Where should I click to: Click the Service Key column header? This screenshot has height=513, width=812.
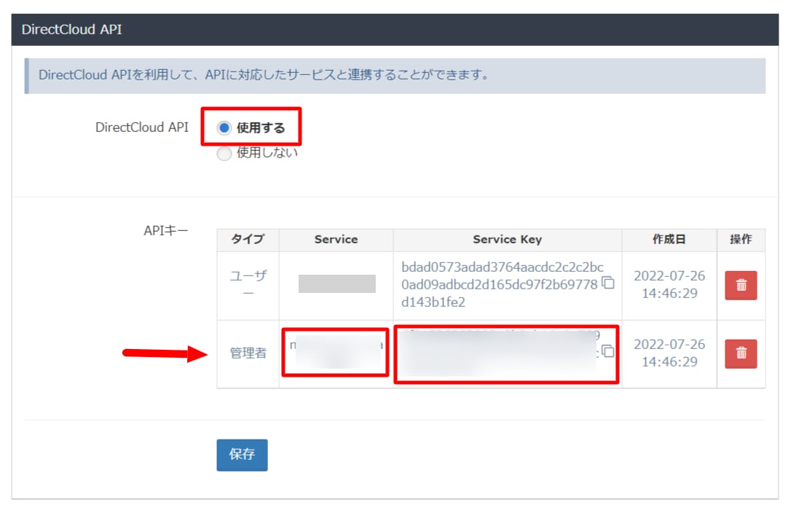507,240
